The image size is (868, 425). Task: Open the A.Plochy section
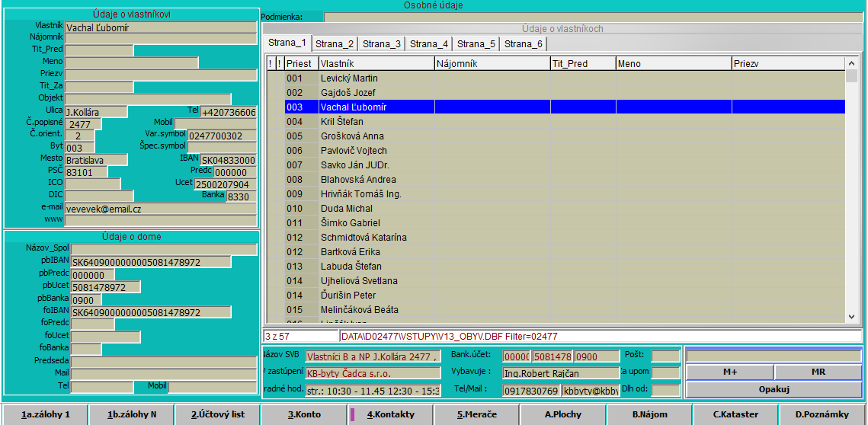coord(563,414)
